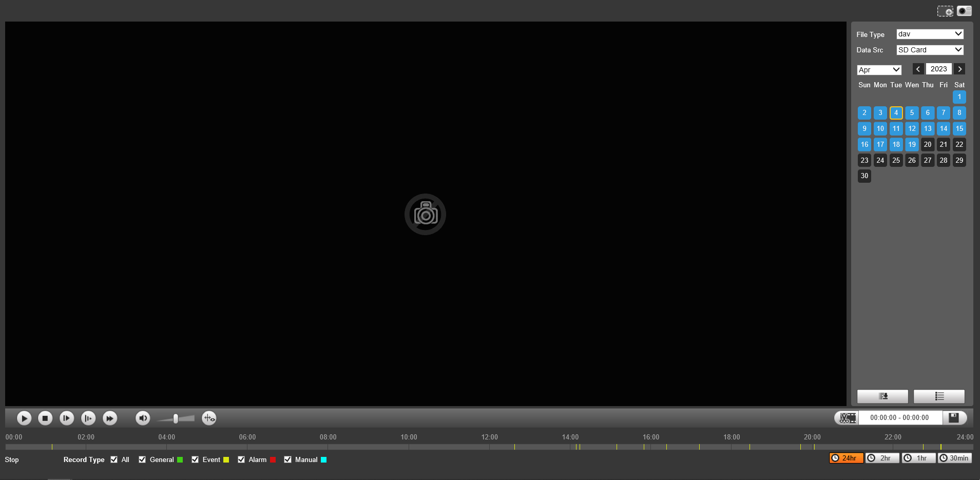Select the 24hr timeline scale
This screenshot has width=980, height=480.
[x=846, y=458]
